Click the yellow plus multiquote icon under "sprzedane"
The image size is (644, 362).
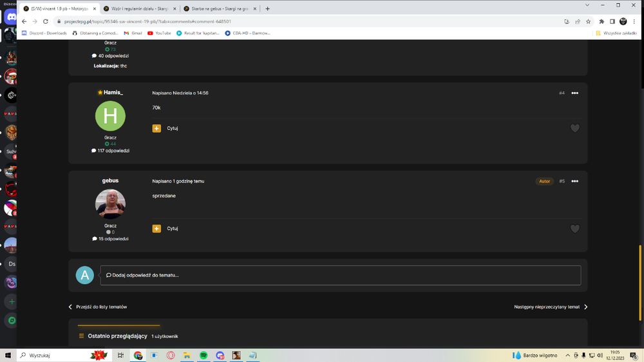(156, 229)
